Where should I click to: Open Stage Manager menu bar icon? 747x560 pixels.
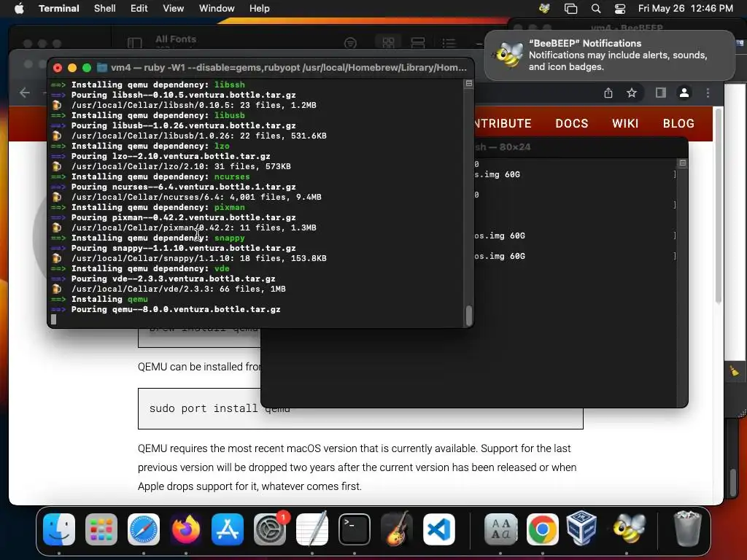coord(570,8)
